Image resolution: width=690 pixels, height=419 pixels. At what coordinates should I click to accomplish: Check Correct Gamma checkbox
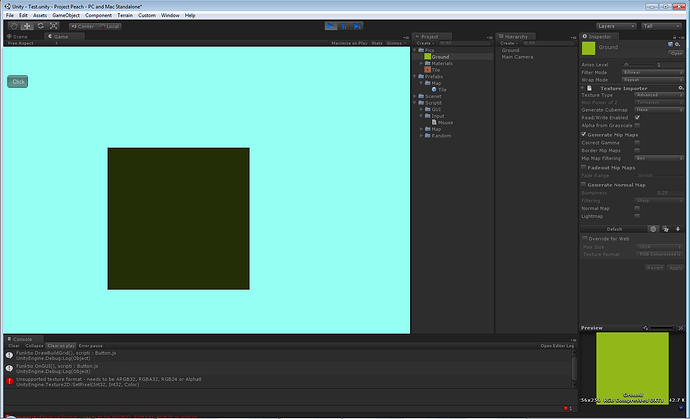click(x=637, y=143)
